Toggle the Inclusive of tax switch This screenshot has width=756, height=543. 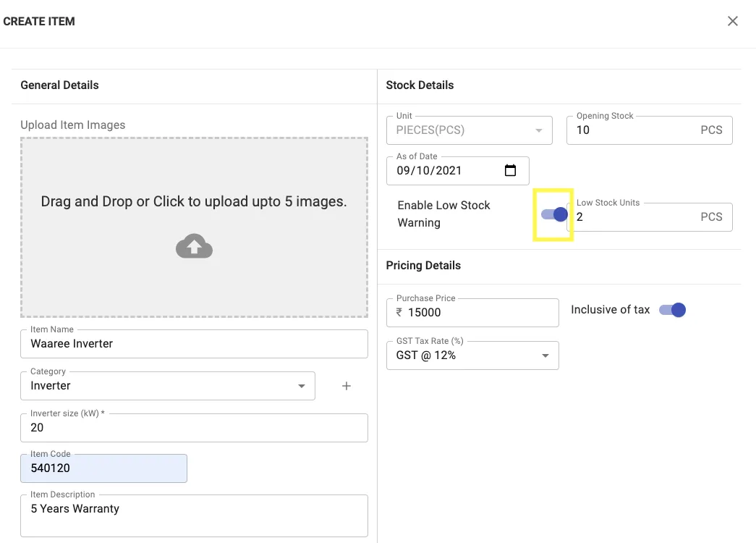coord(672,310)
